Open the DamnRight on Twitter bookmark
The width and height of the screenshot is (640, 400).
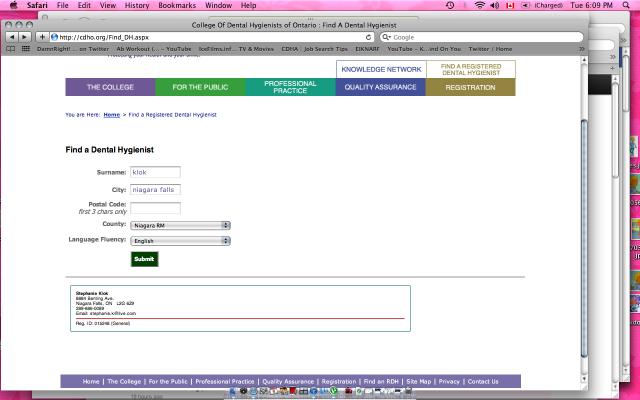click(73, 49)
